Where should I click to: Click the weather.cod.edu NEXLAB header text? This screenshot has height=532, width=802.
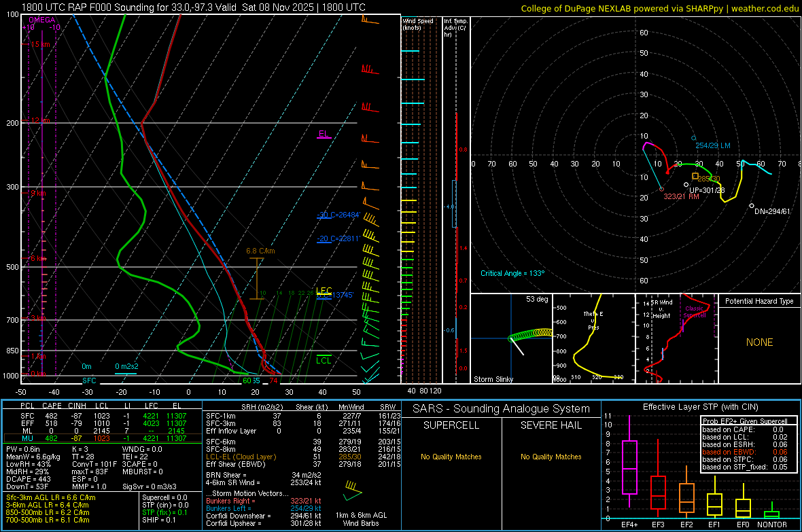(x=659, y=8)
